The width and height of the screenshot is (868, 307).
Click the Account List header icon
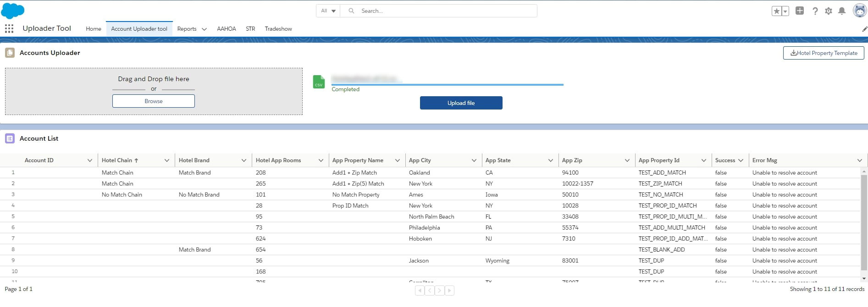click(x=10, y=138)
